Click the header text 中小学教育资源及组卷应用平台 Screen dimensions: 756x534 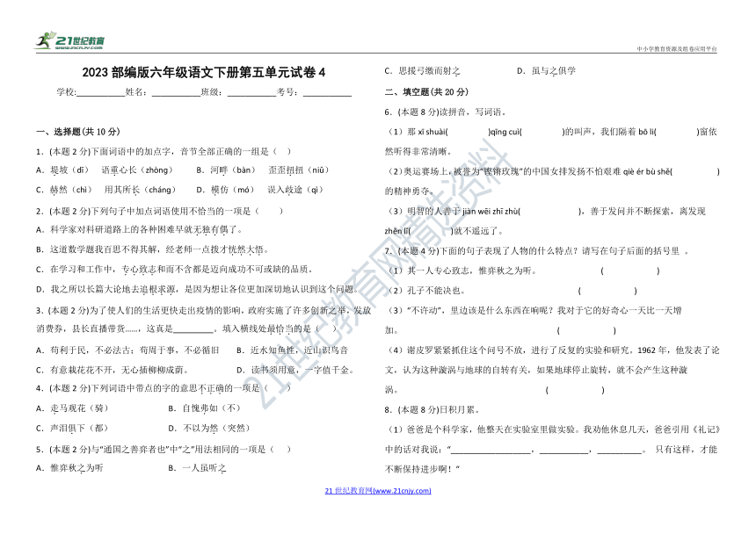pyautogui.click(x=677, y=48)
